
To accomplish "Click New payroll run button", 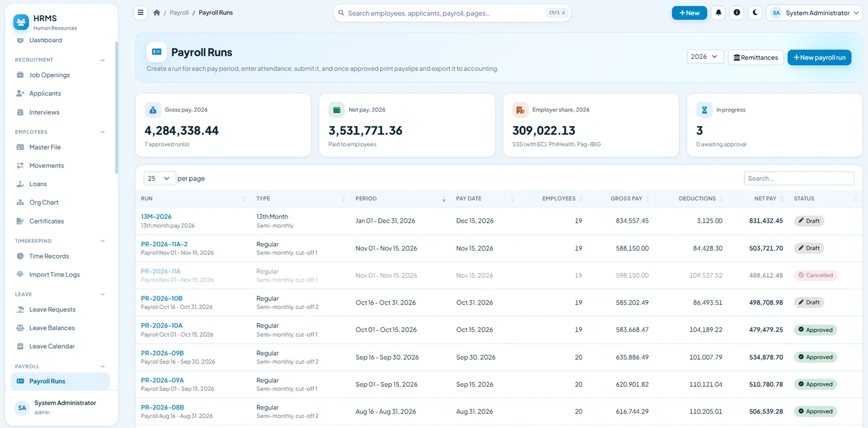I will point(819,57).
